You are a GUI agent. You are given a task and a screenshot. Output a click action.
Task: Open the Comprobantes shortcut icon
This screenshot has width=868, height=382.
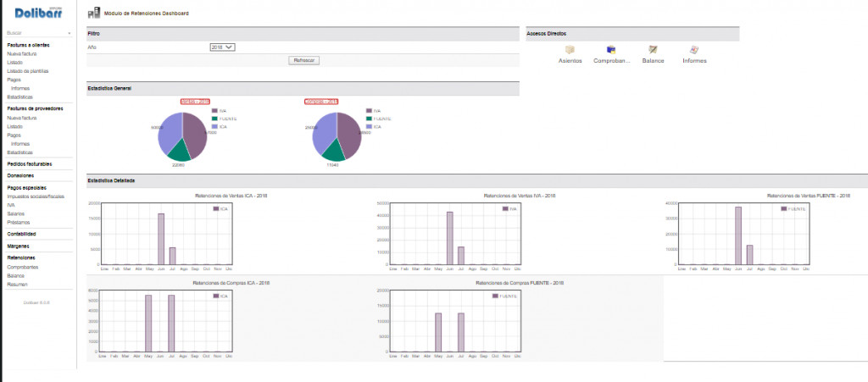tap(611, 50)
